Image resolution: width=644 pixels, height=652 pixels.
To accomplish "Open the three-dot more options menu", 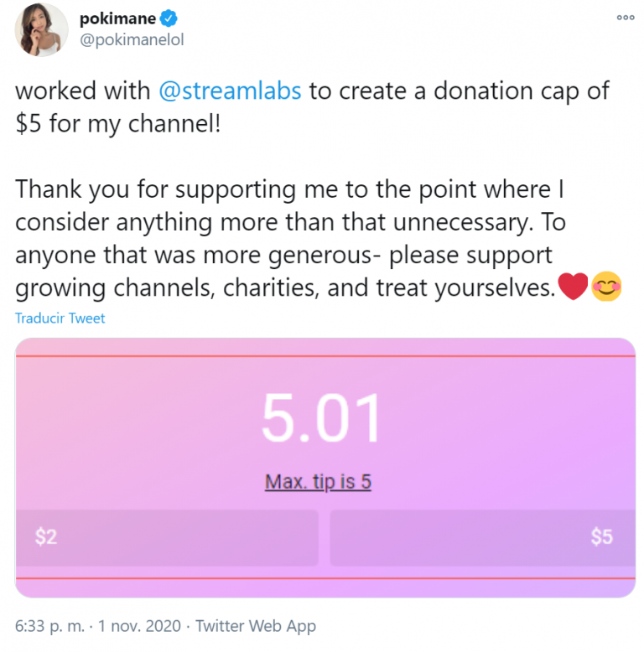I will tap(625, 17).
